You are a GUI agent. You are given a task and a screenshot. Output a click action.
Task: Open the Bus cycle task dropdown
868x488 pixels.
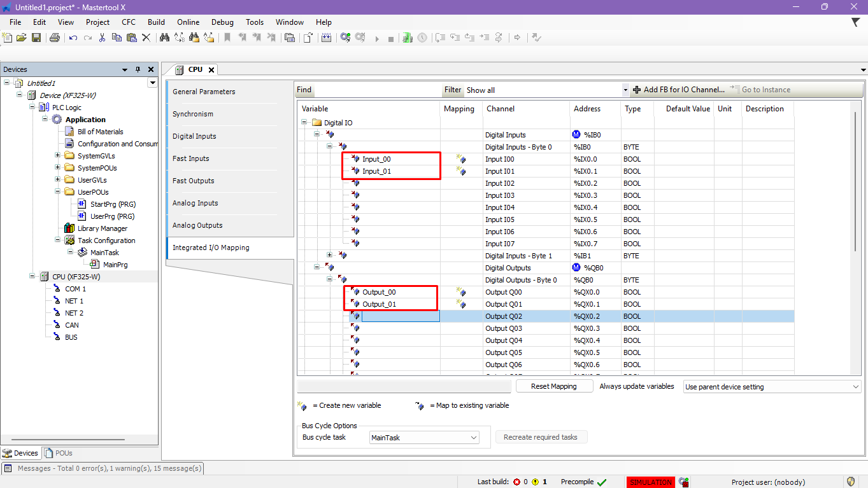(473, 438)
